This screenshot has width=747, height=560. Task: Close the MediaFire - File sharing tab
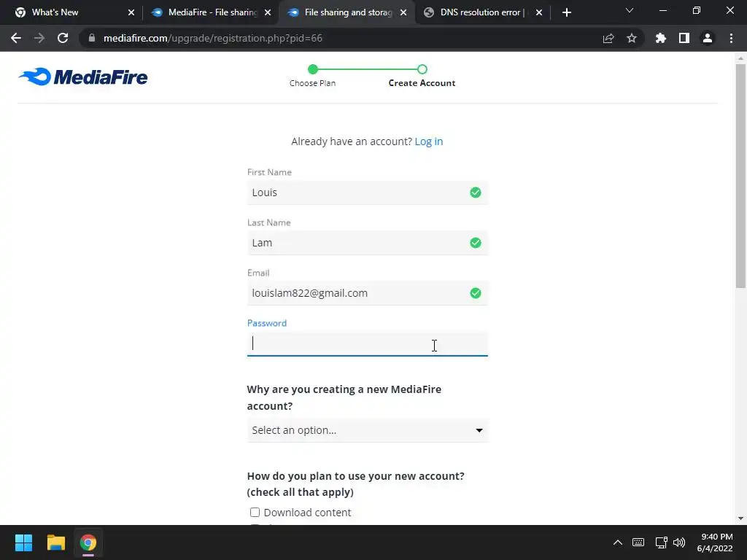(268, 12)
